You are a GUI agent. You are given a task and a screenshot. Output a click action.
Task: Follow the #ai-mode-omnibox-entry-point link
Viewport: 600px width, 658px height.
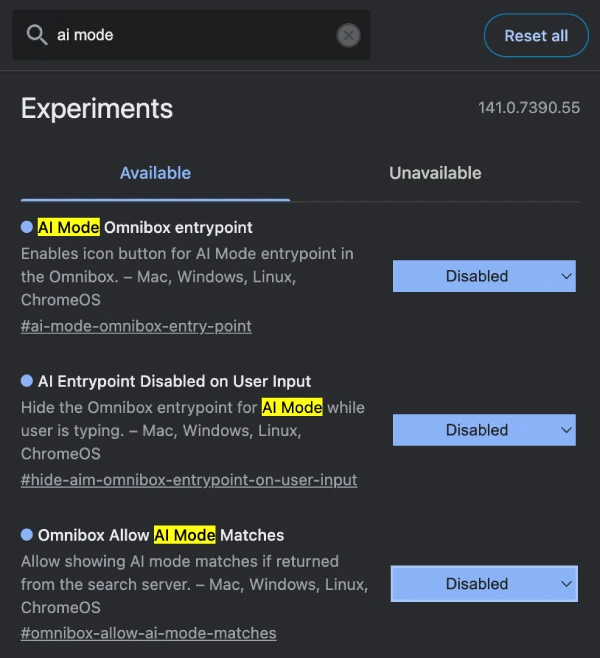coord(136,326)
